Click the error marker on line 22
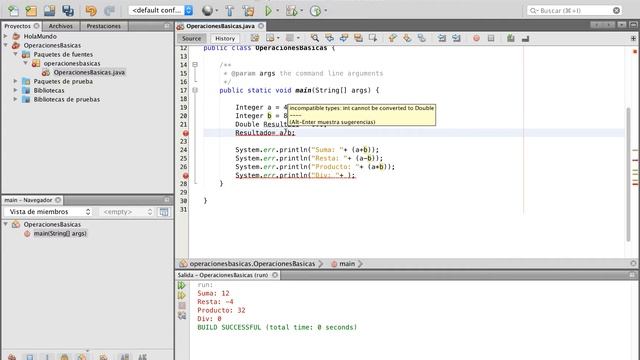Screen dimensions: 640x360 pos(185,133)
